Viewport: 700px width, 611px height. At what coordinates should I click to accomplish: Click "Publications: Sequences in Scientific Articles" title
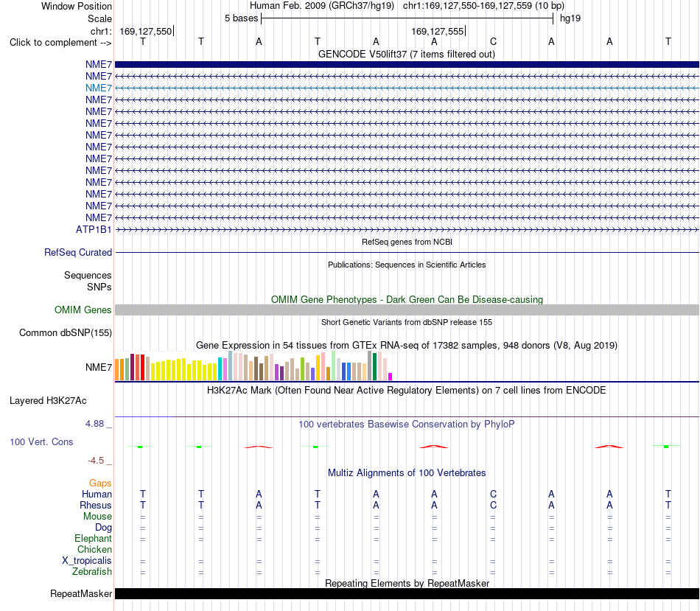click(x=407, y=265)
